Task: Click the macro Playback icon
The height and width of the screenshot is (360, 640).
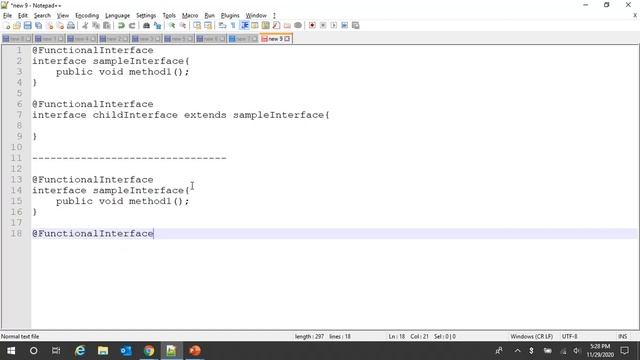Action: click(333, 25)
